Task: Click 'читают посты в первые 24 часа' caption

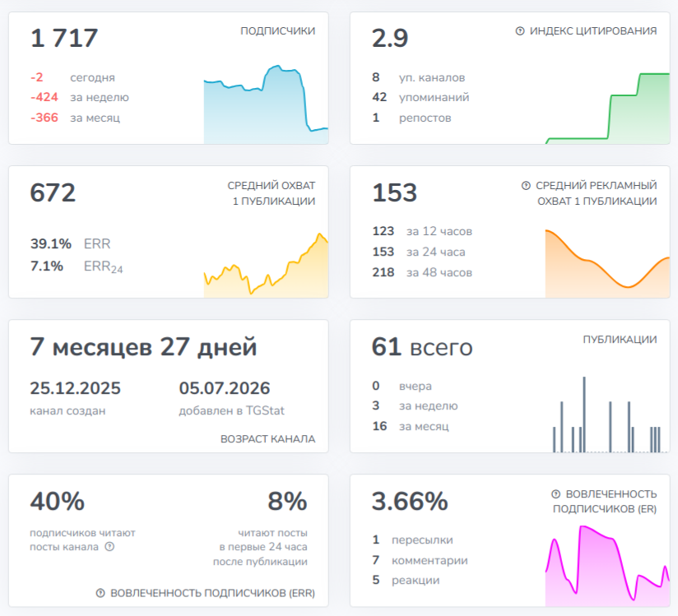Action: point(260,547)
